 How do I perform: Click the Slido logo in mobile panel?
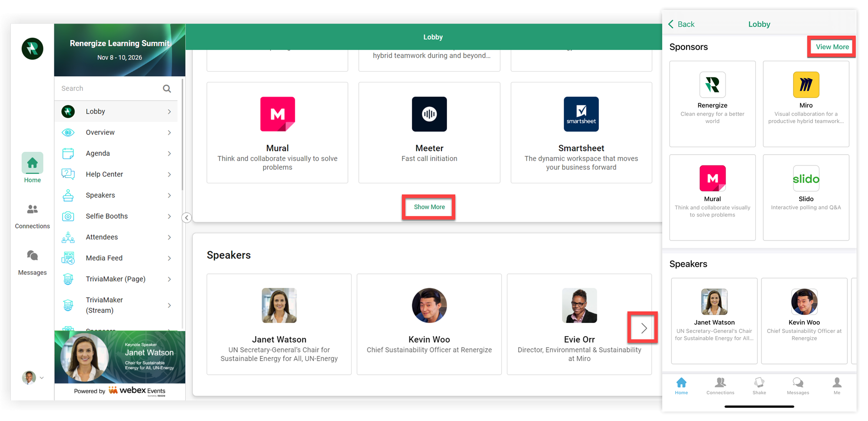point(806,179)
